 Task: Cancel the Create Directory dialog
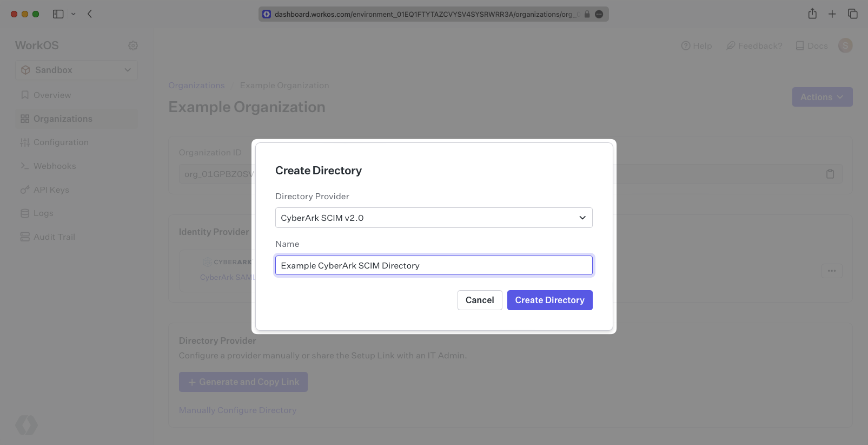[x=480, y=300]
